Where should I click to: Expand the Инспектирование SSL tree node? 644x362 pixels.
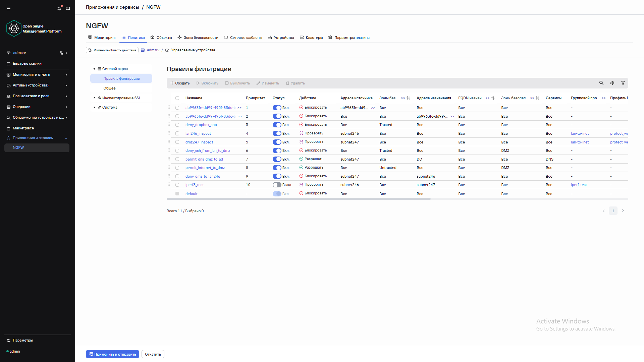[94, 98]
